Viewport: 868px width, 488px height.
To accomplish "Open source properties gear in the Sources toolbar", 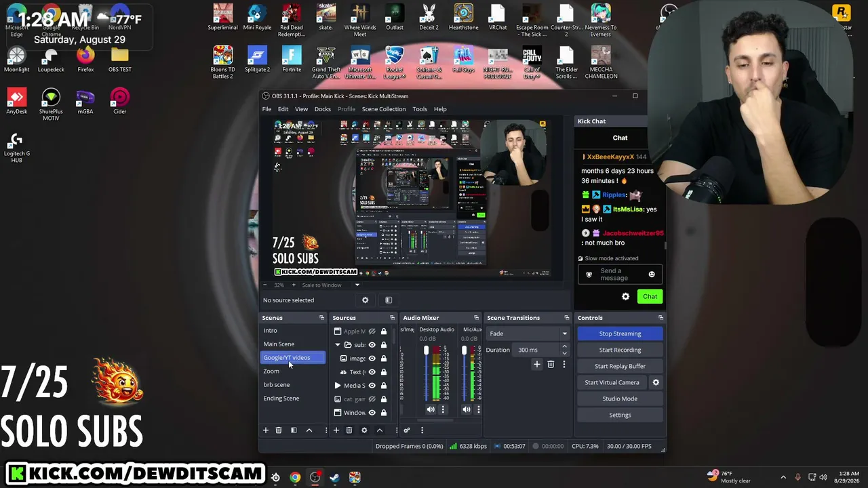I will tap(364, 430).
